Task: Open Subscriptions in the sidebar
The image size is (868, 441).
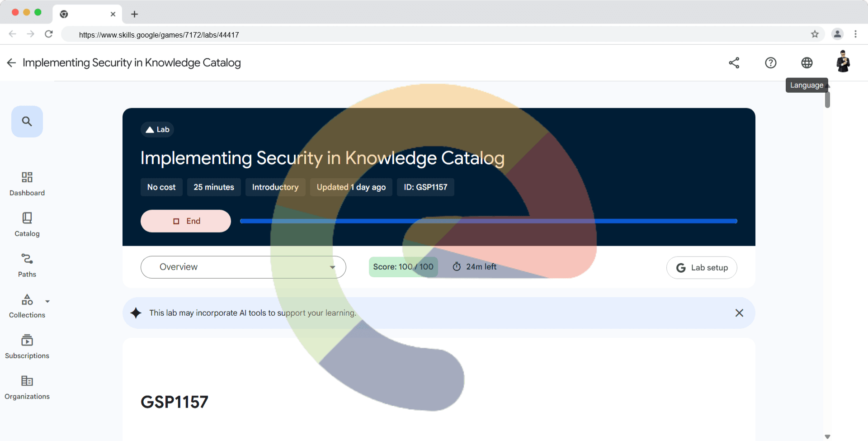Action: tap(27, 346)
